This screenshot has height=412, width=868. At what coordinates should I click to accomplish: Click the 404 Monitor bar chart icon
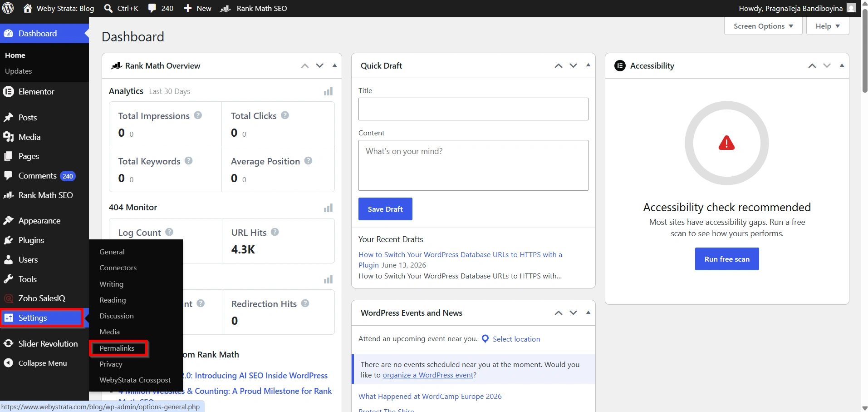tap(328, 208)
